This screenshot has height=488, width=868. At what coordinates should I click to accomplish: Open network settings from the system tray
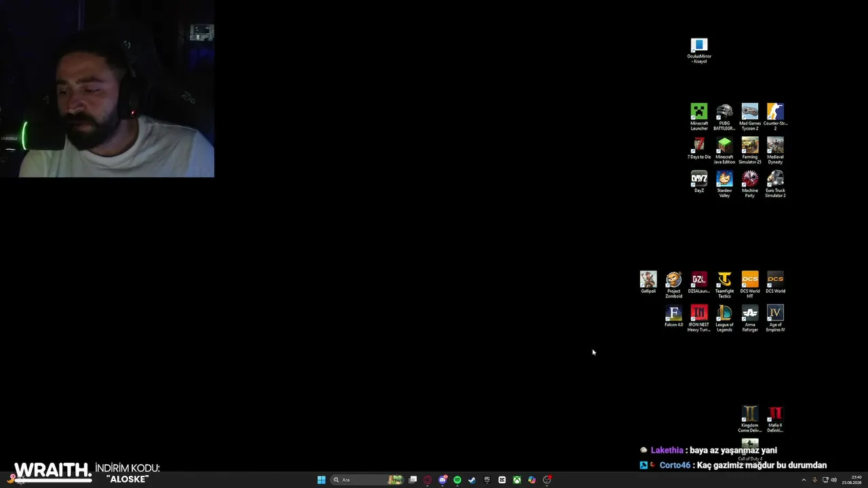(x=825, y=480)
